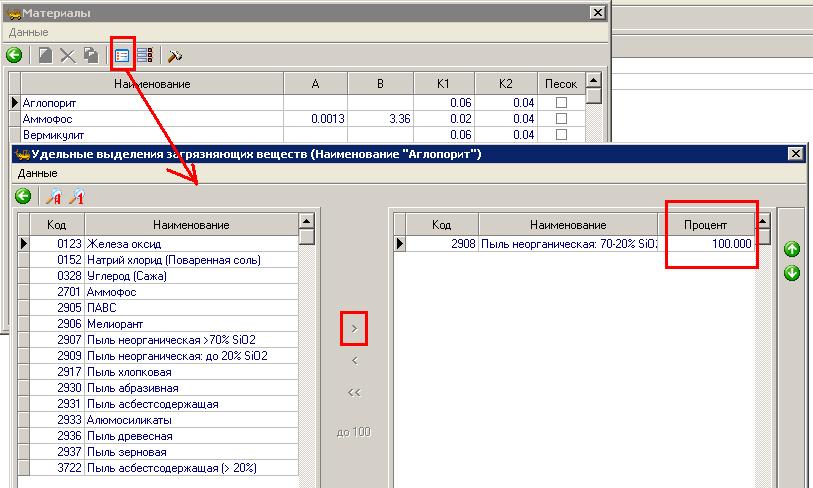Click the new record icon in Материалы toolbar
The width and height of the screenshot is (813, 488).
coord(45,56)
